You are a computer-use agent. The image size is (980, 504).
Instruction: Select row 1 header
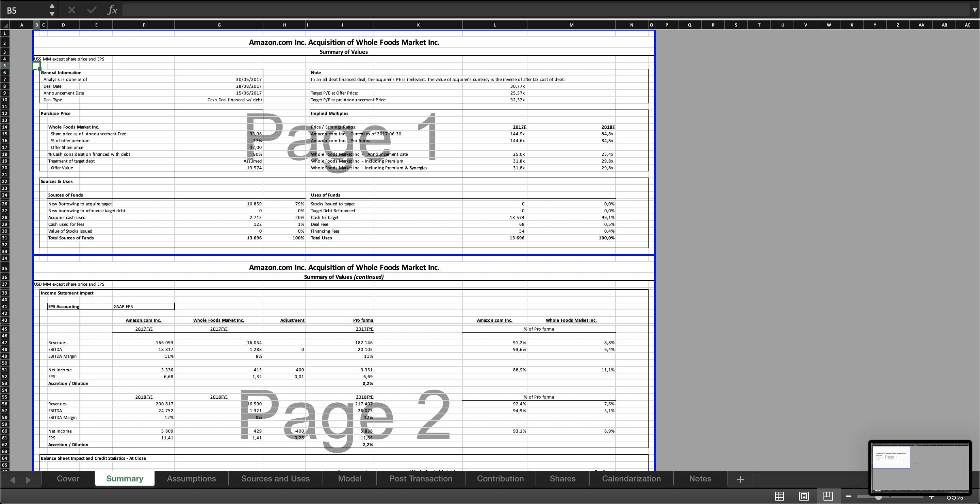tap(4, 33)
